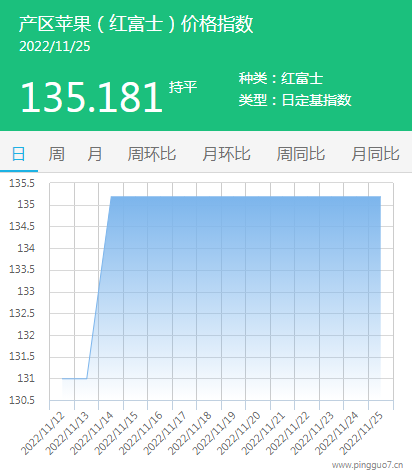Open the 周同比 weekly year-on-year tab
The image size is (412, 474).
[x=301, y=154]
